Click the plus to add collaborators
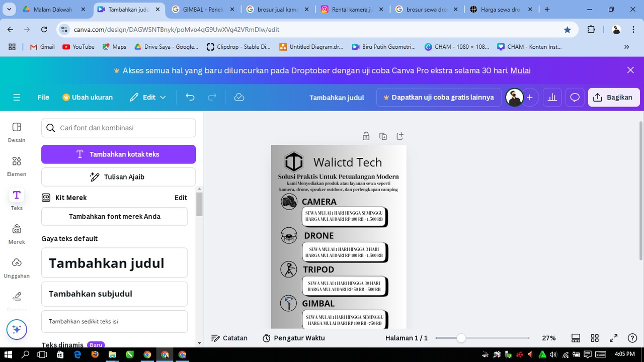This screenshot has width=644, height=362. (x=530, y=98)
